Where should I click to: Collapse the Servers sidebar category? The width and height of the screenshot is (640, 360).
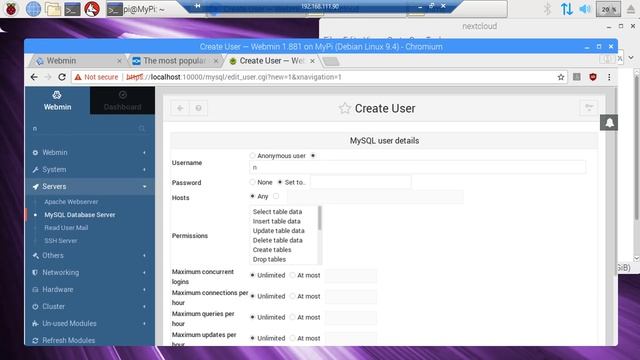pos(90,187)
